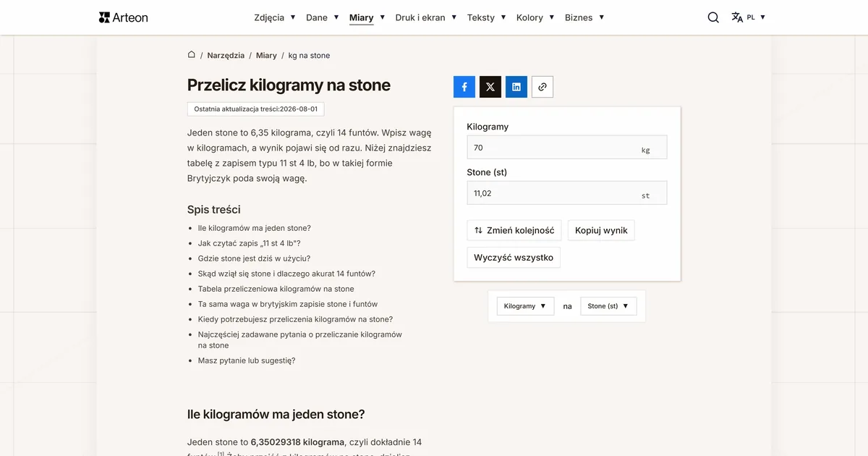Image resolution: width=868 pixels, height=456 pixels.
Task: Open the search magnifier icon
Action: [x=713, y=17]
